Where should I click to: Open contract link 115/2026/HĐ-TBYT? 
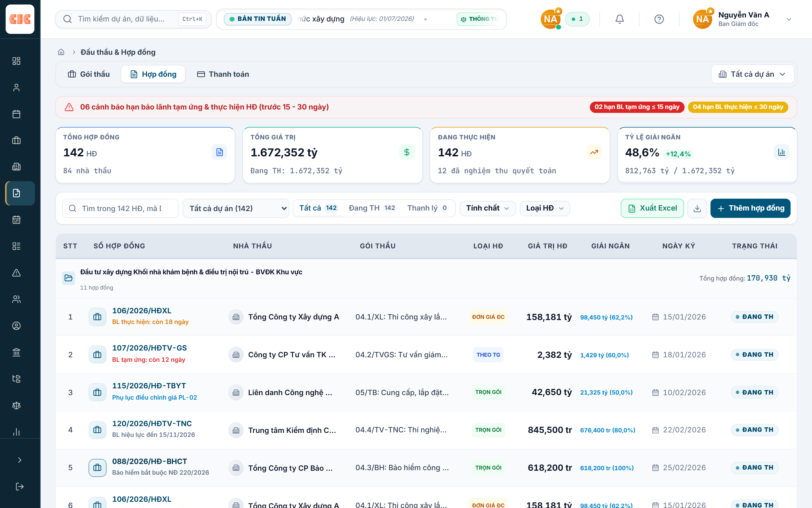click(x=149, y=386)
